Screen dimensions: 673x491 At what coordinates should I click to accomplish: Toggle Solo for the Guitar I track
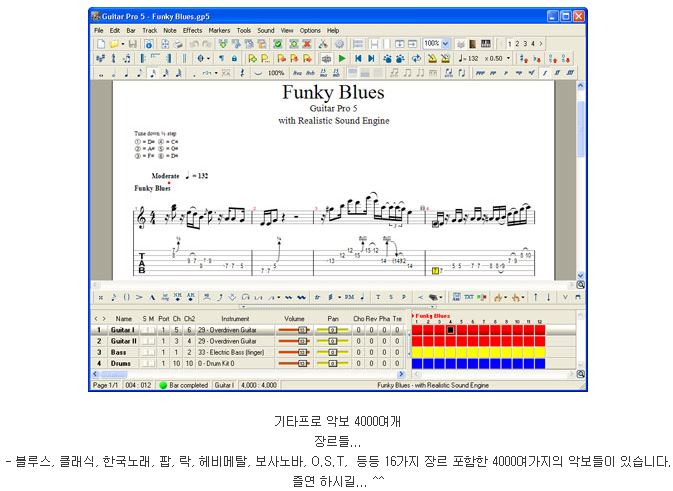click(x=144, y=329)
